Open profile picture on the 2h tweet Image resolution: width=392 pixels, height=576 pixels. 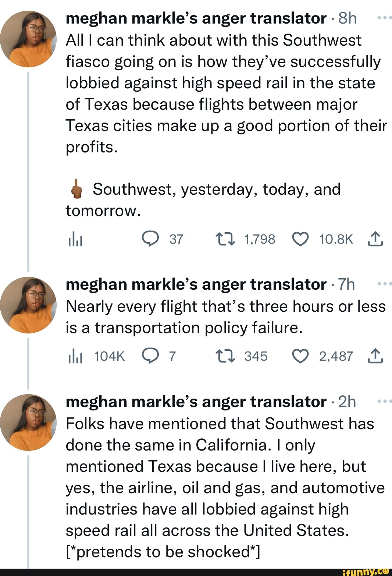tap(28, 423)
